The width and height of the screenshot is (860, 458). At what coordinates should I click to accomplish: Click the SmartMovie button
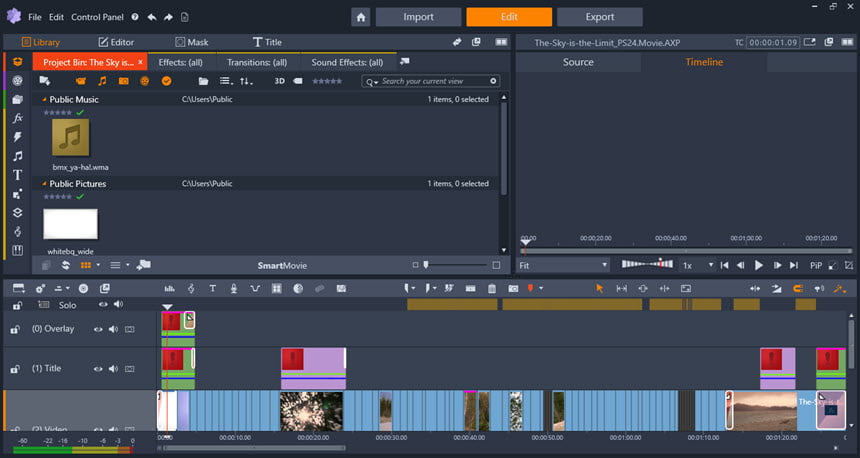282,265
